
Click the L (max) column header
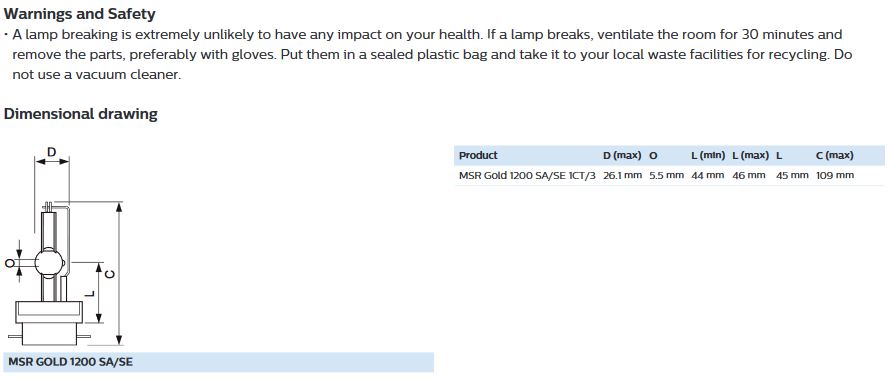tap(751, 155)
